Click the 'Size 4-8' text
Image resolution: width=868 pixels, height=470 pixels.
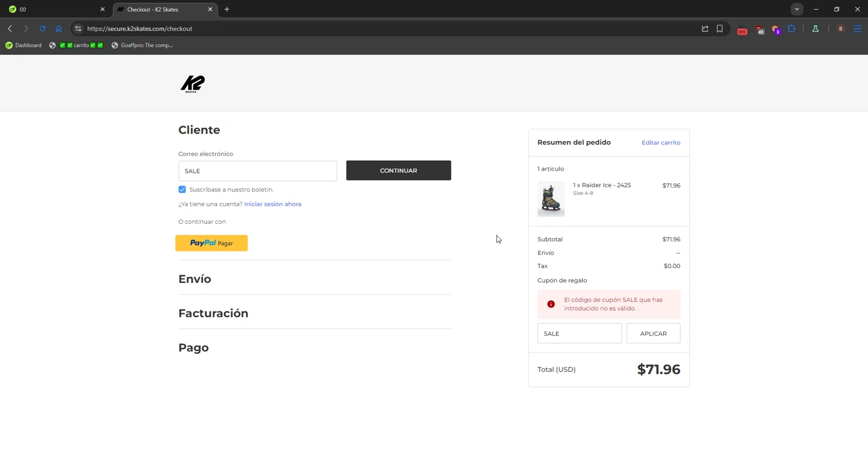tap(583, 193)
